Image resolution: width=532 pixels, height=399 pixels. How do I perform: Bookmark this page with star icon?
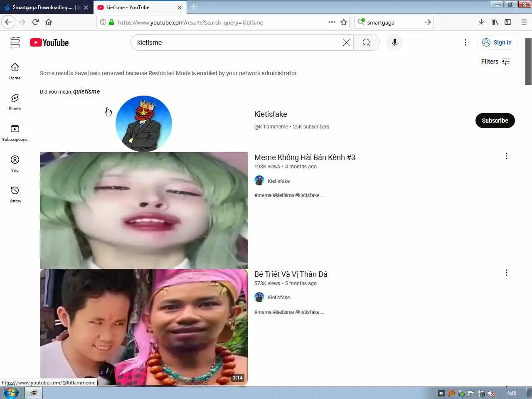(344, 22)
